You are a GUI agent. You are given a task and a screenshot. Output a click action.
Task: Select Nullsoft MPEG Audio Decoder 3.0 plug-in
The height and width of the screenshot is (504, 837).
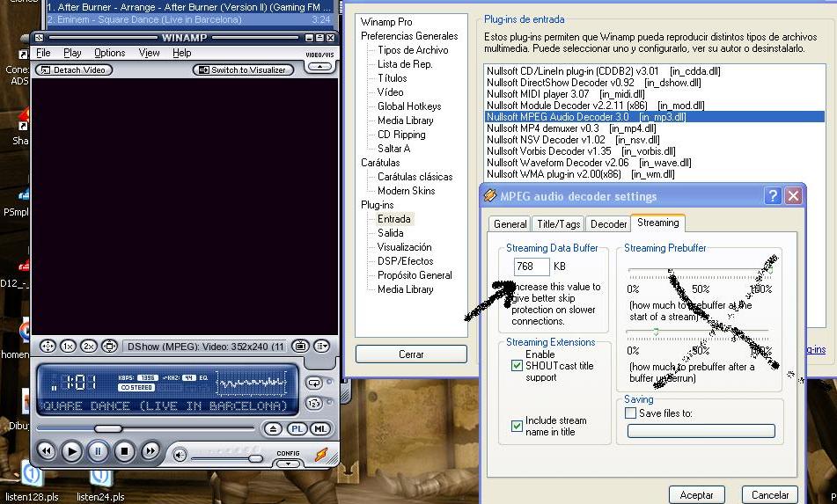655,117
